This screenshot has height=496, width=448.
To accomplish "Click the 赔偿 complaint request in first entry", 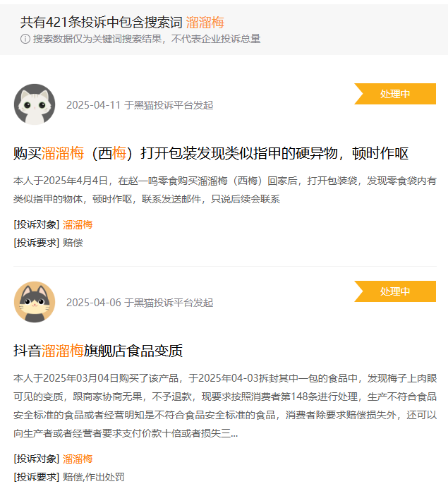I will click(x=73, y=243).
